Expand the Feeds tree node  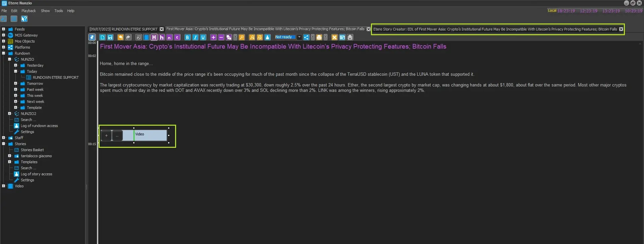tap(4, 29)
